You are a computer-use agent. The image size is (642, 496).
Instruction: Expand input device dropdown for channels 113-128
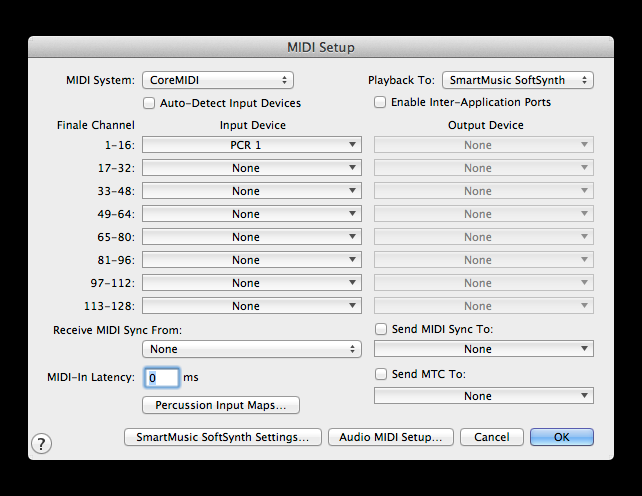251,306
